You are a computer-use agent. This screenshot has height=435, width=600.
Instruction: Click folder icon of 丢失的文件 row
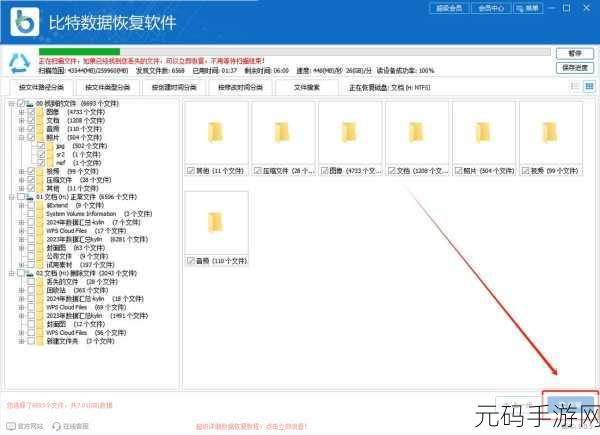[x=40, y=282]
